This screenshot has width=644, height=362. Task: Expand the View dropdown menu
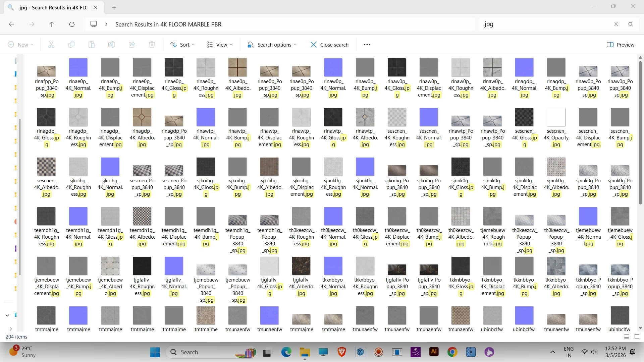click(x=219, y=45)
